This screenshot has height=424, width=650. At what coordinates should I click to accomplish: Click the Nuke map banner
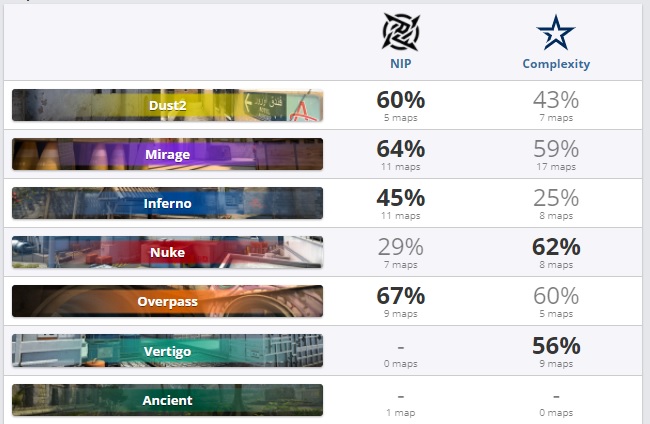(x=168, y=252)
